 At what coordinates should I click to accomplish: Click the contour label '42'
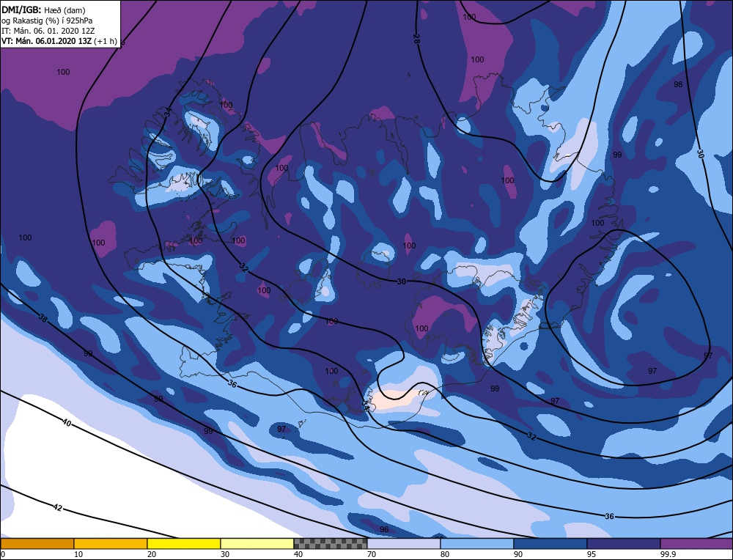tap(57, 507)
